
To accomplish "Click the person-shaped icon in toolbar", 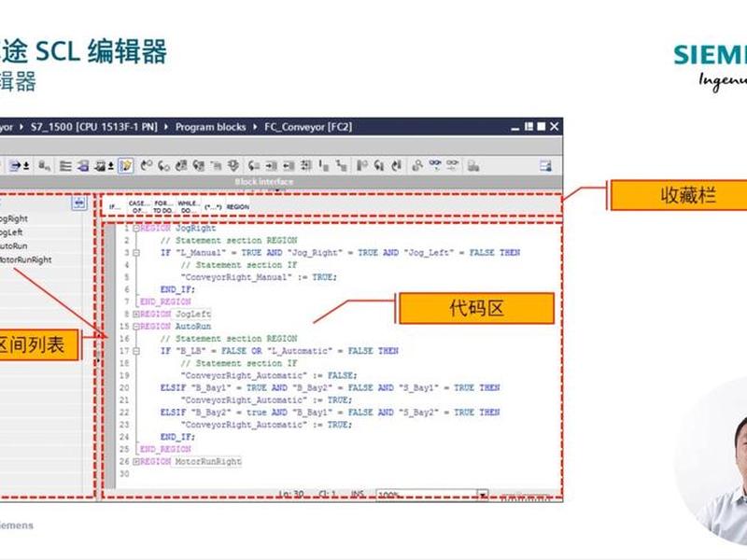I will point(416,166).
